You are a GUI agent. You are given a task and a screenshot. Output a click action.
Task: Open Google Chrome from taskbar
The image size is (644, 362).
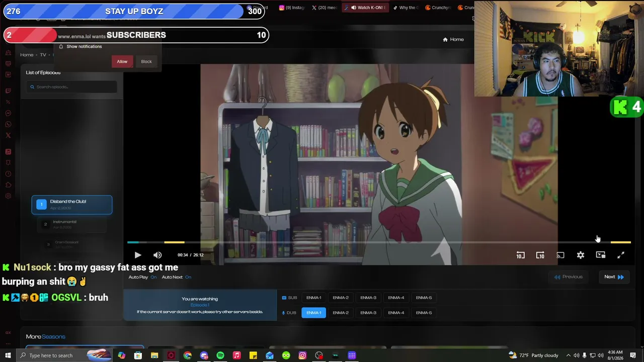(188, 355)
